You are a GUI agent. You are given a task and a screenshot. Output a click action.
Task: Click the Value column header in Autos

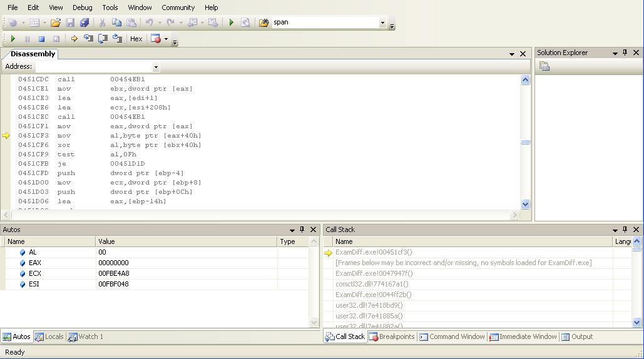pyautogui.click(x=187, y=241)
